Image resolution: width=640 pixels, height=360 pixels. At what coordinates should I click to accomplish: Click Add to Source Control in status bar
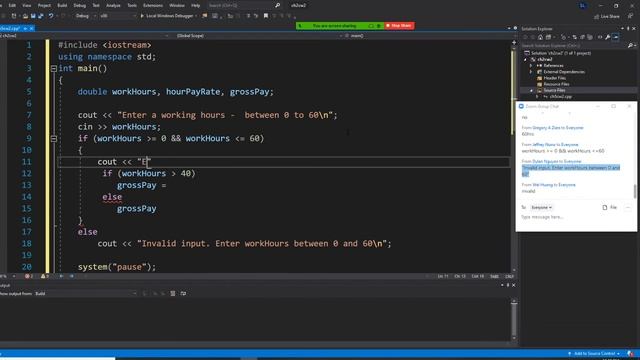(594, 354)
